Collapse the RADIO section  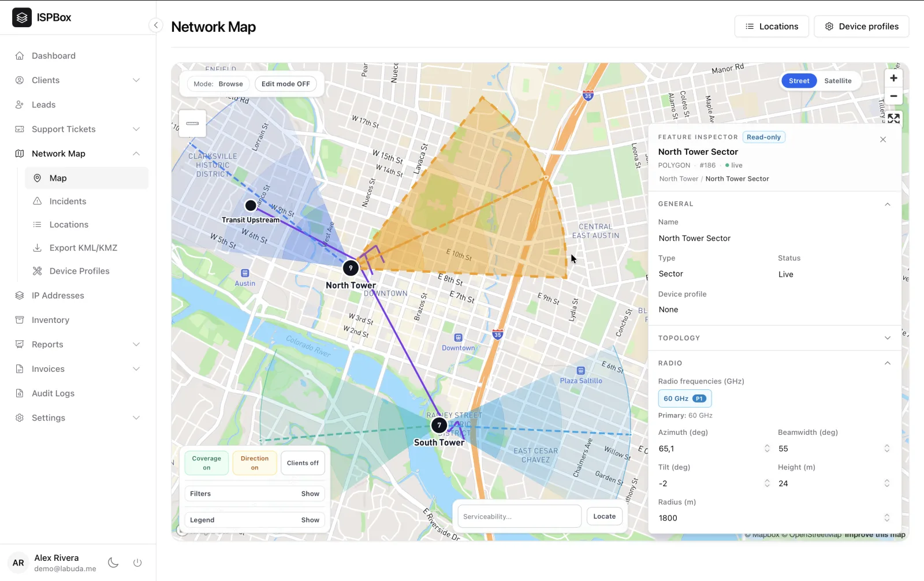888,363
